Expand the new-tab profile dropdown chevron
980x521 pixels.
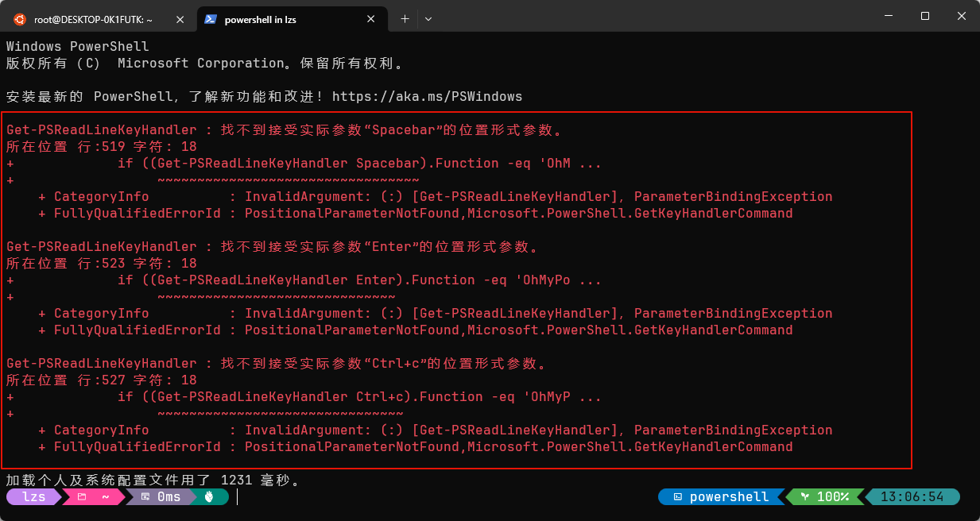(x=428, y=19)
